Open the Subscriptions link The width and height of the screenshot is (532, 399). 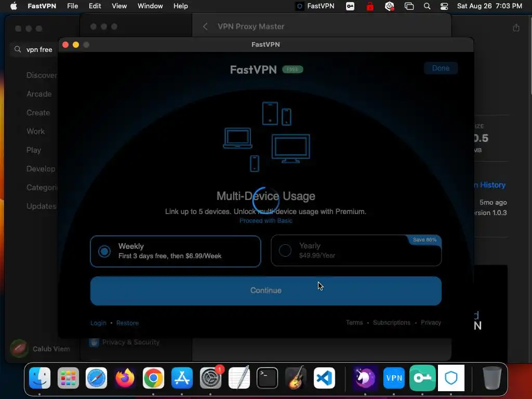point(392,322)
